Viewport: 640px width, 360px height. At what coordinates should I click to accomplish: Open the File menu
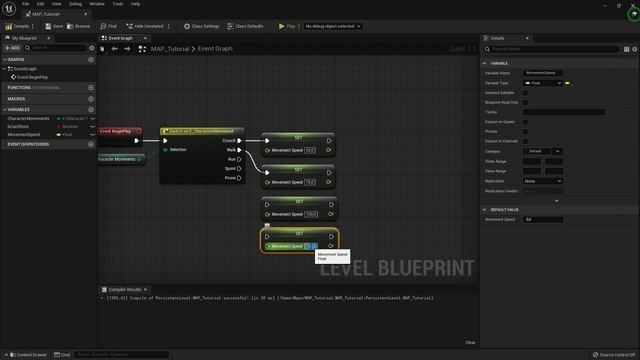click(x=25, y=4)
